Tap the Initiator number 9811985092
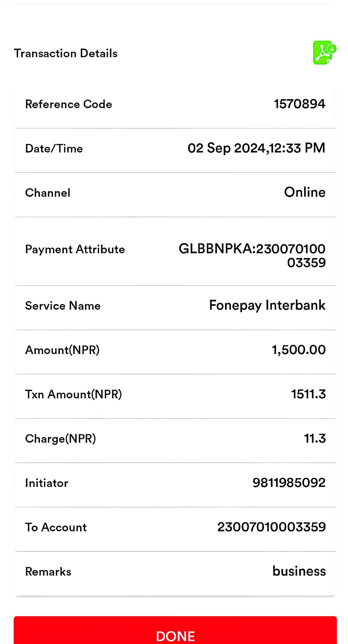 [x=289, y=483]
